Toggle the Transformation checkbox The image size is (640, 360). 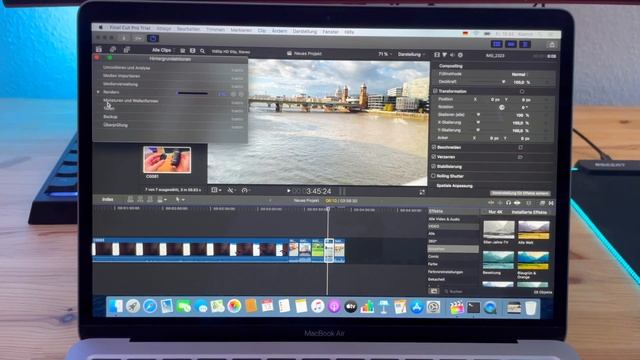[435, 91]
